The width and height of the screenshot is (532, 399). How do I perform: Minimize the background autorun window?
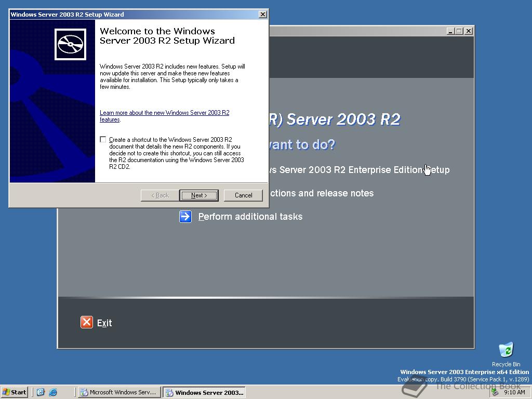(x=450, y=31)
